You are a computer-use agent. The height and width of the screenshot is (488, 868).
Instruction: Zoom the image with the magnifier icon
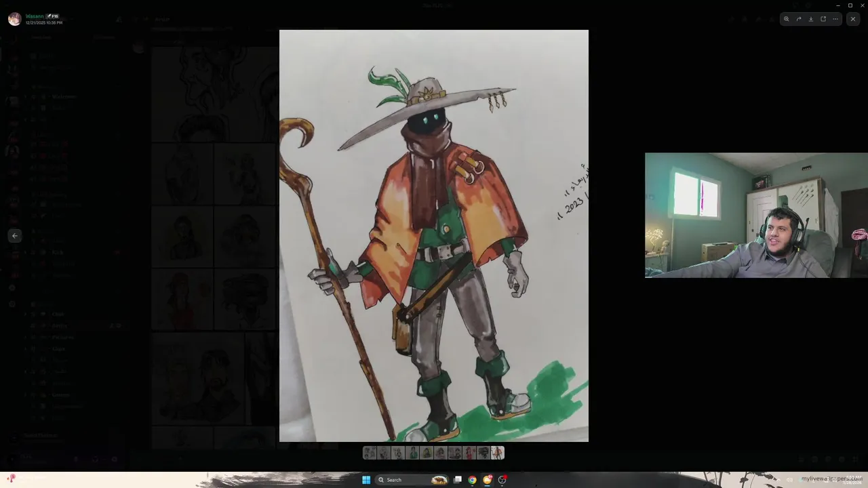787,19
